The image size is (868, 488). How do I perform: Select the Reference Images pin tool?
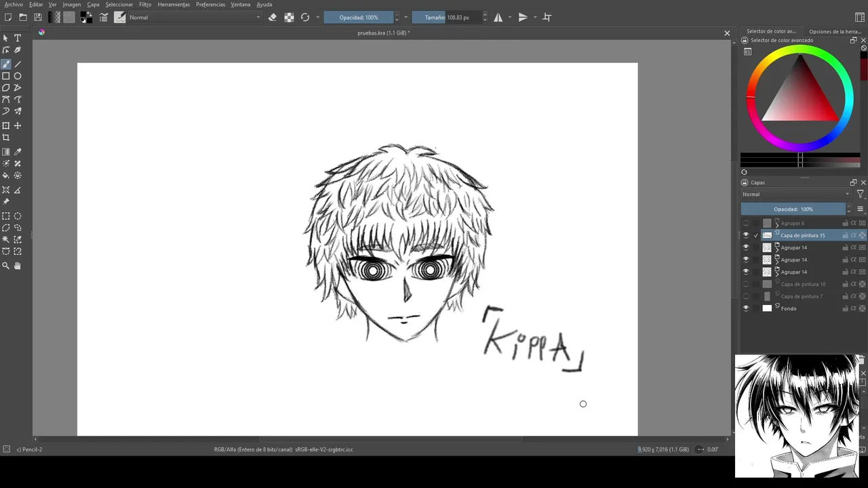tap(6, 201)
